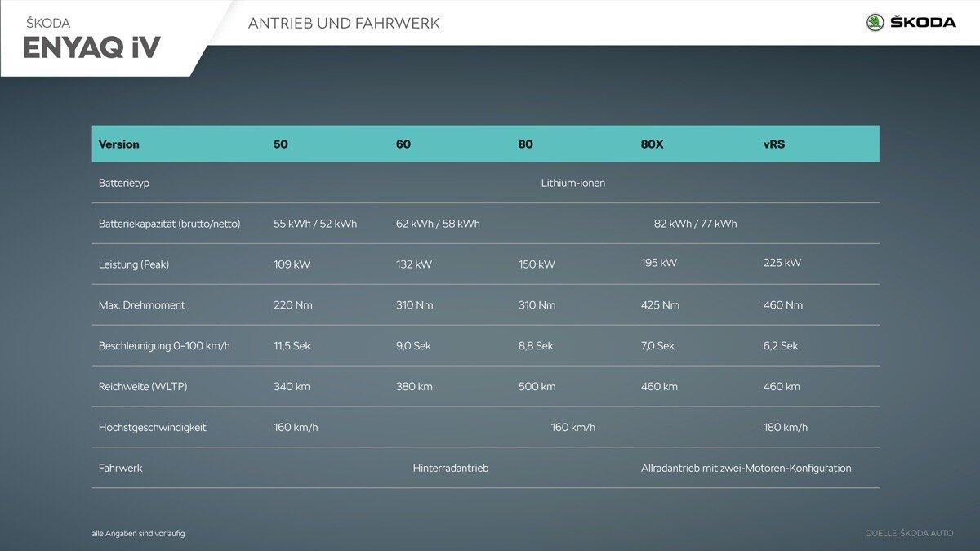Select the Hinterradantrieb cell
Screen dimensions: 980x551
pos(451,469)
